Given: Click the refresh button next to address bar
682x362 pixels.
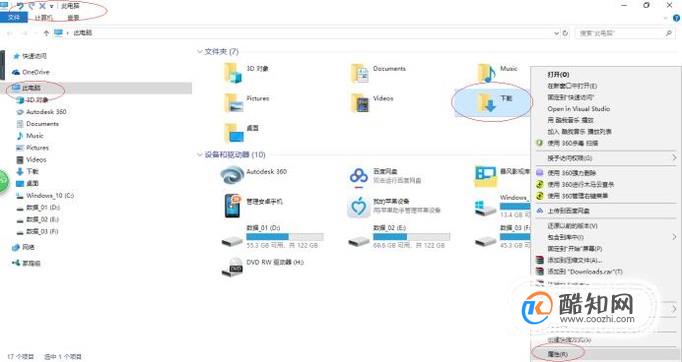Looking at the screenshot, I should pyautogui.click(x=565, y=33).
